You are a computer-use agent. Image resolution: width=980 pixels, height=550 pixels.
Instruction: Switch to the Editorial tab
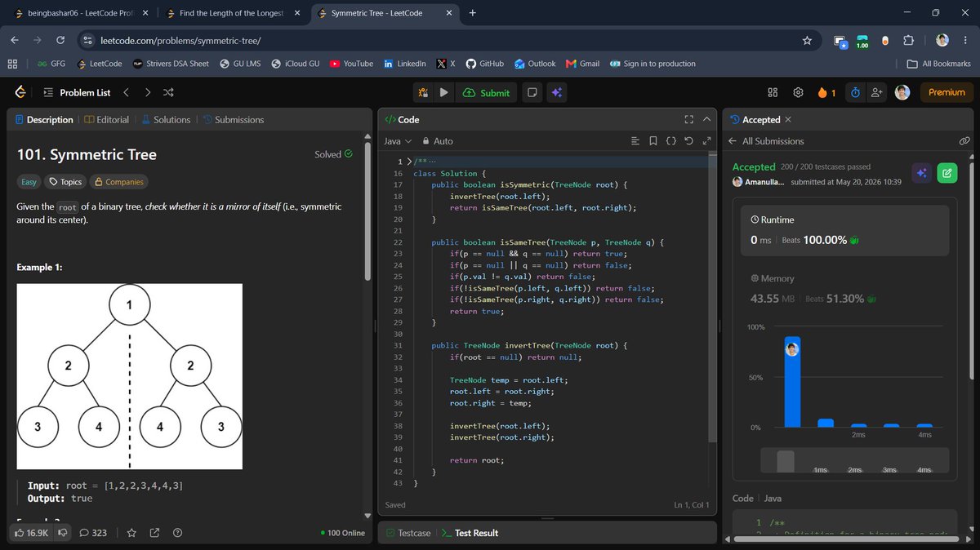point(107,119)
